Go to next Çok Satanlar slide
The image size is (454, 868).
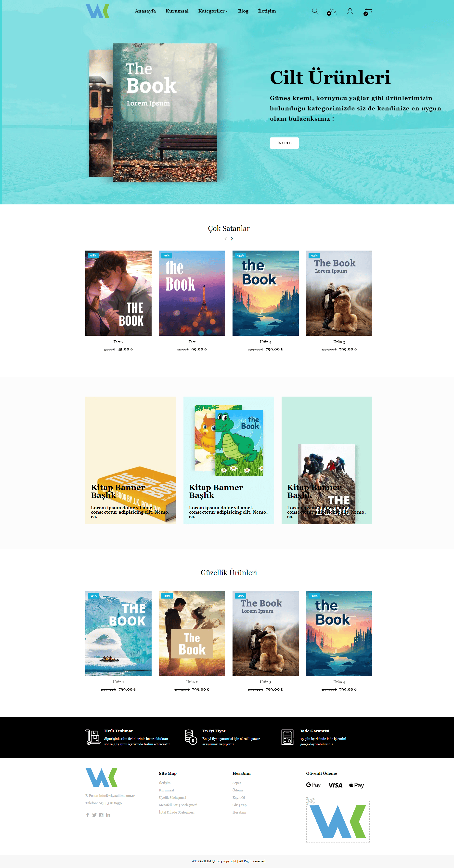click(232, 239)
